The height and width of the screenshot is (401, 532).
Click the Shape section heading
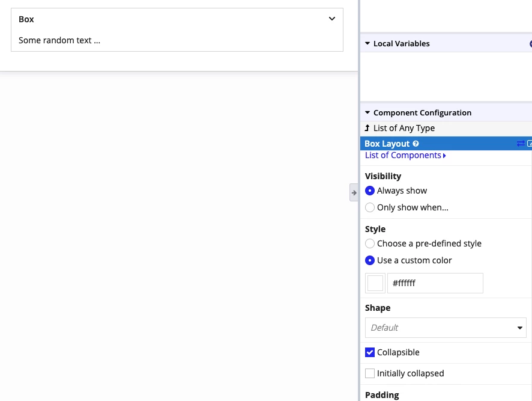point(378,308)
